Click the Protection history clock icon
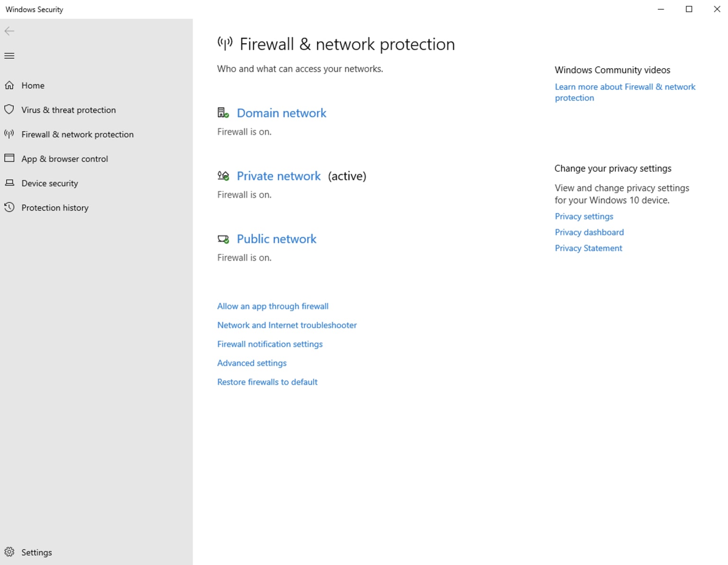The width and height of the screenshot is (728, 565). 9,207
